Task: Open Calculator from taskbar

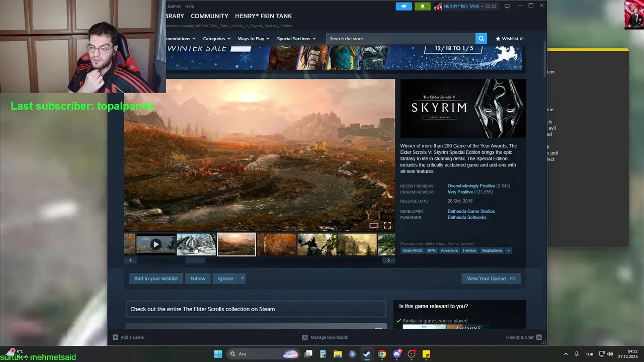Action: pyautogui.click(x=323, y=354)
